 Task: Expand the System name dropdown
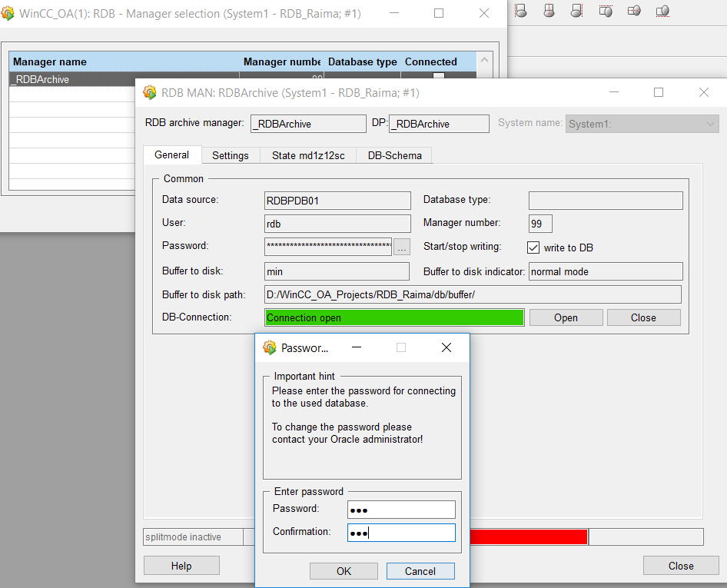click(710, 124)
